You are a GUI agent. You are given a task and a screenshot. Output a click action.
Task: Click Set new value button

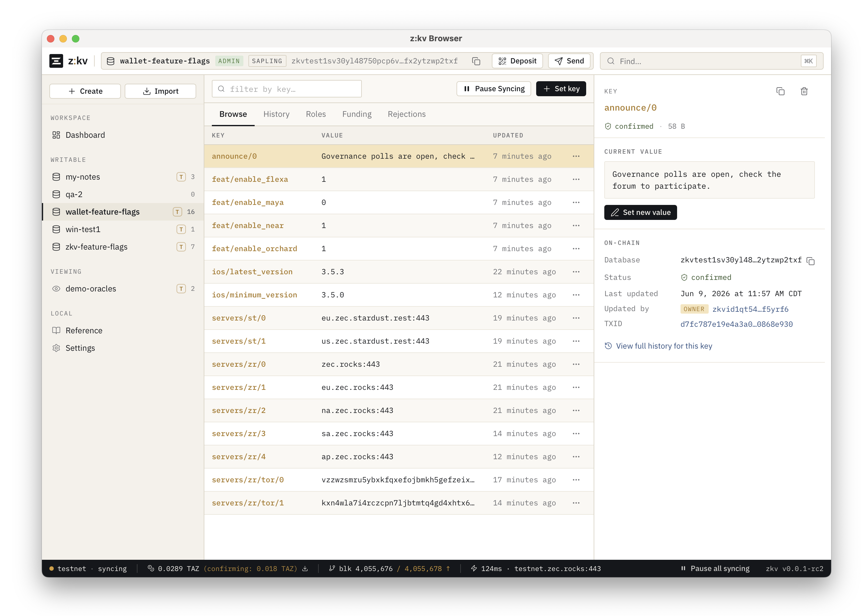coord(641,212)
